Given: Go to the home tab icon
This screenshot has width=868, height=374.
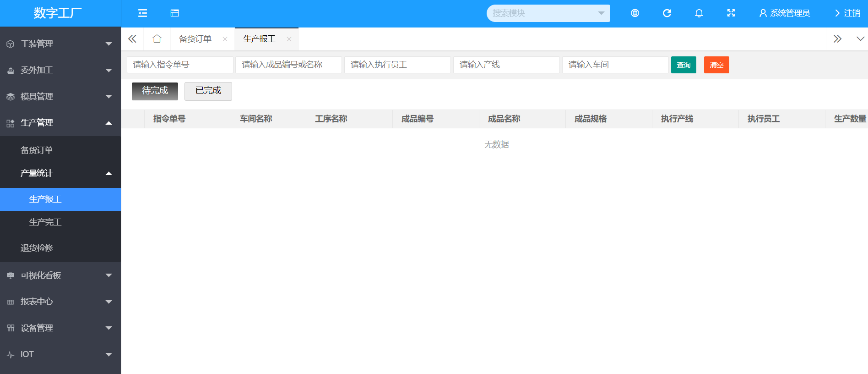Looking at the screenshot, I should click(x=157, y=39).
